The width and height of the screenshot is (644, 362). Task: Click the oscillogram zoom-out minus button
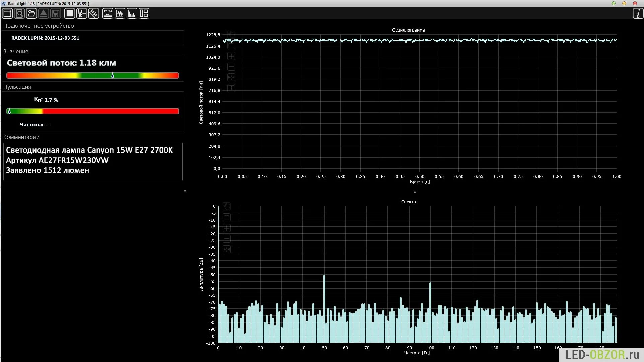coord(231,67)
